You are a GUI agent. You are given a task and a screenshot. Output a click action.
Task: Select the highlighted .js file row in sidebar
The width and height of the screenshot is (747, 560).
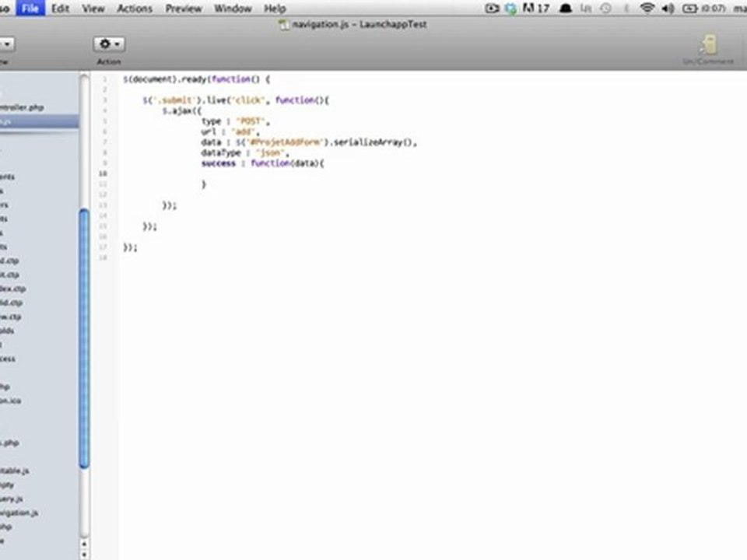pos(39,122)
